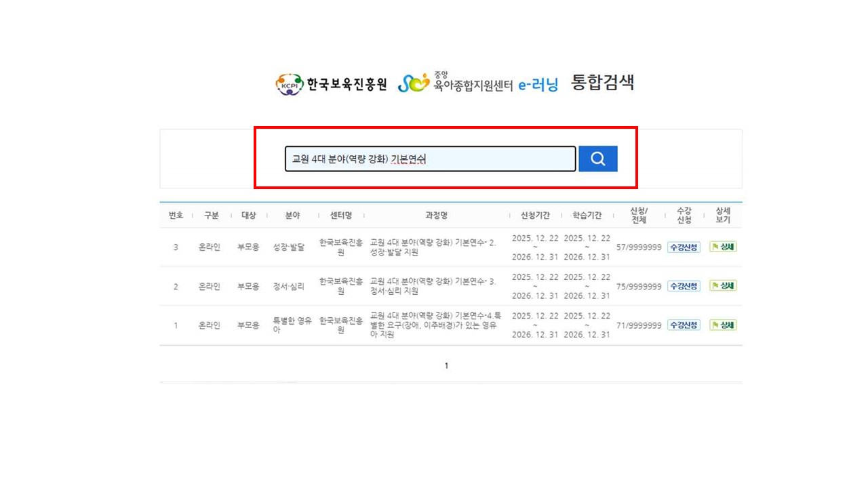Click the 번호 column header
This screenshot has height=488, width=868.
176,216
